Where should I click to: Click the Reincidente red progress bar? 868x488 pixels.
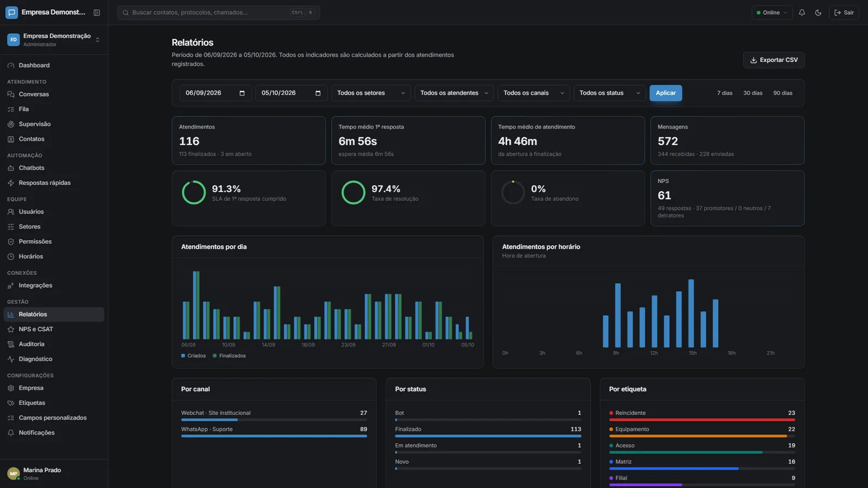tap(702, 420)
